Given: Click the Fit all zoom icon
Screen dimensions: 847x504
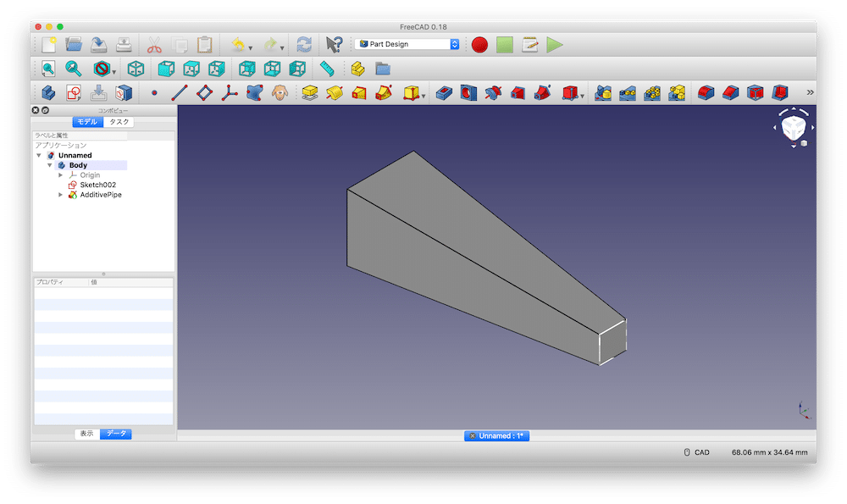Looking at the screenshot, I should [48, 69].
